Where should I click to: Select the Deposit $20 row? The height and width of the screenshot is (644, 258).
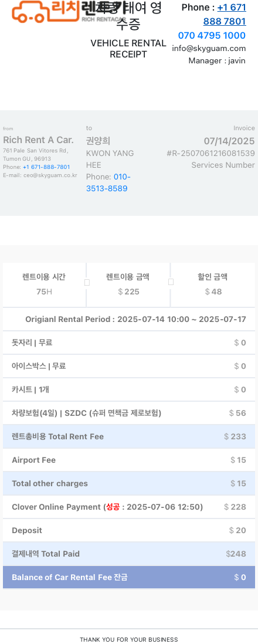pos(129,531)
